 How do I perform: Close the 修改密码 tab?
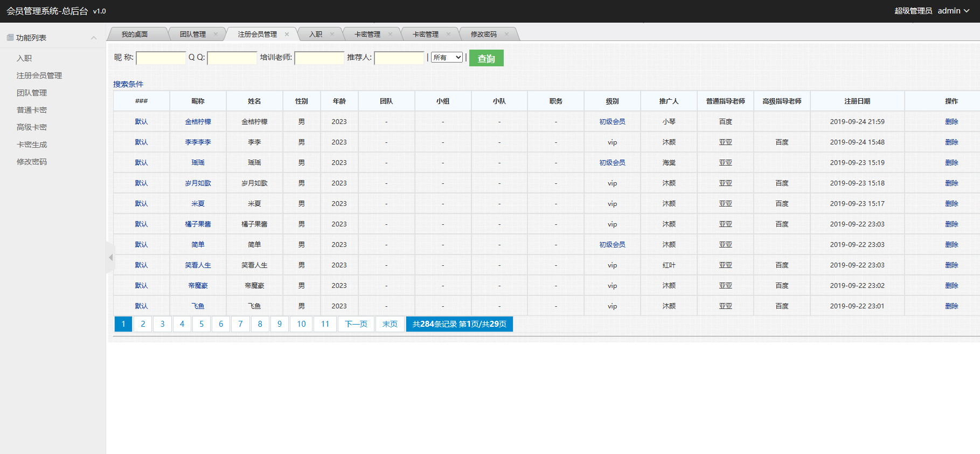tap(507, 34)
